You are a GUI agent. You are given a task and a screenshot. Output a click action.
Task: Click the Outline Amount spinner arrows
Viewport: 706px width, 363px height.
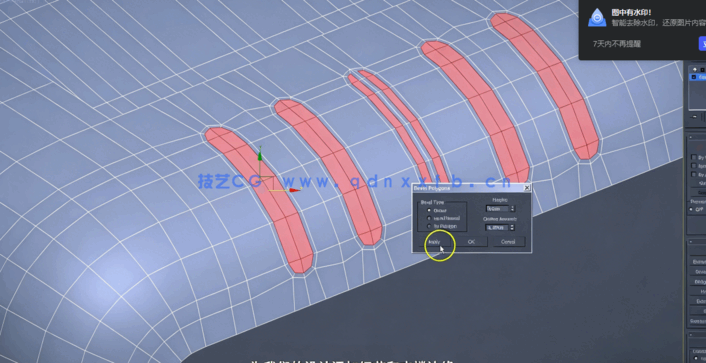coord(512,228)
